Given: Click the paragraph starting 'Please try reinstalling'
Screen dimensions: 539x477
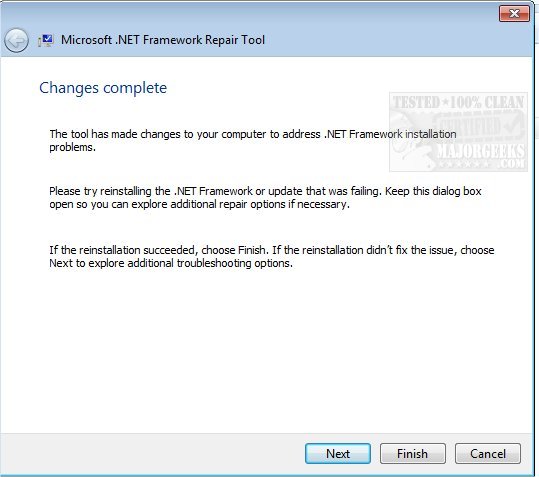Looking at the screenshot, I should click(x=265, y=197).
